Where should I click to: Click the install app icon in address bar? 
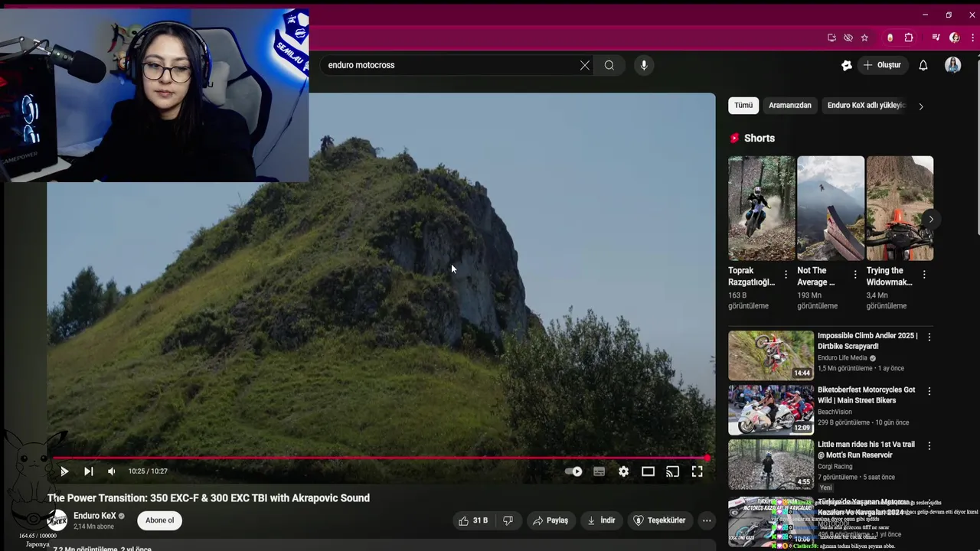click(831, 37)
